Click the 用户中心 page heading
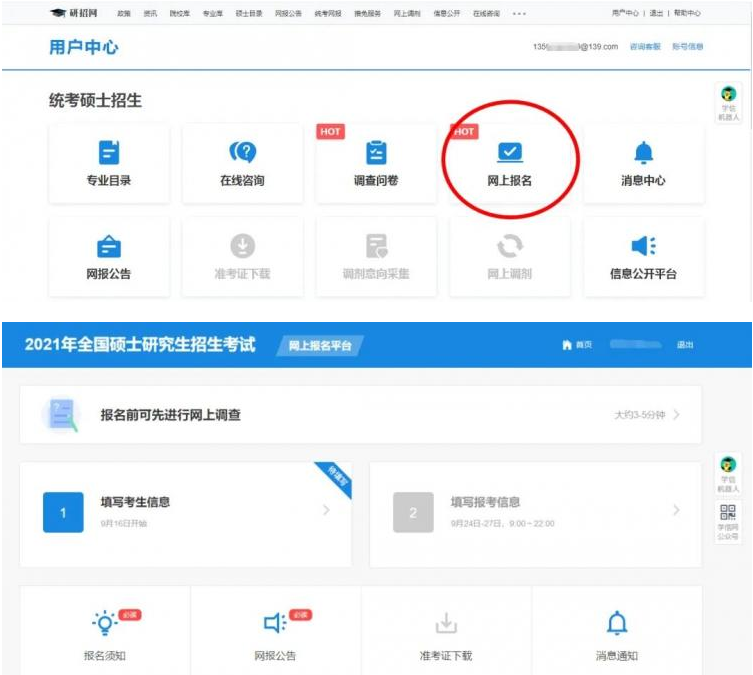This screenshot has height=675, width=753. [84, 47]
